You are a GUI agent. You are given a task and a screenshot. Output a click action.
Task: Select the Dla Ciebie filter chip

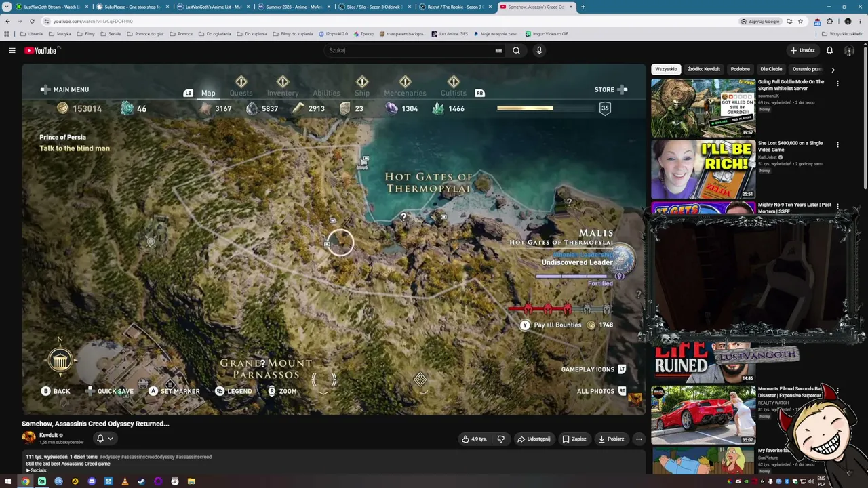coord(771,69)
